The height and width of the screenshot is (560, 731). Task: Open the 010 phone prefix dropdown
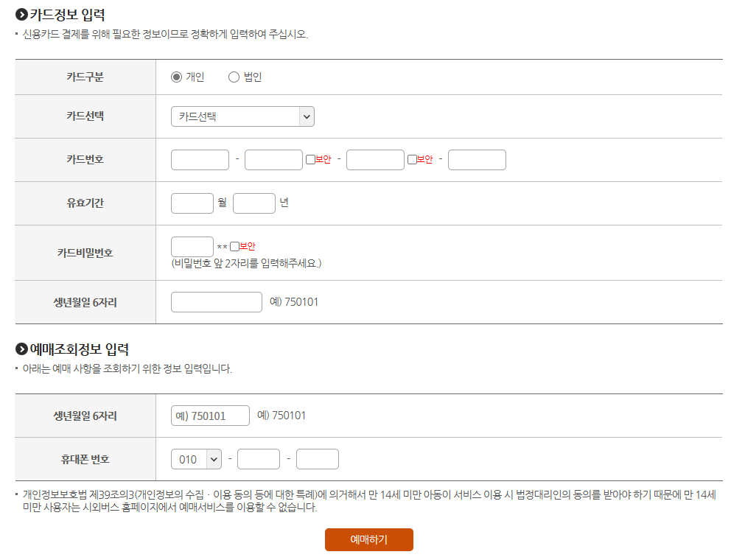[x=196, y=458]
